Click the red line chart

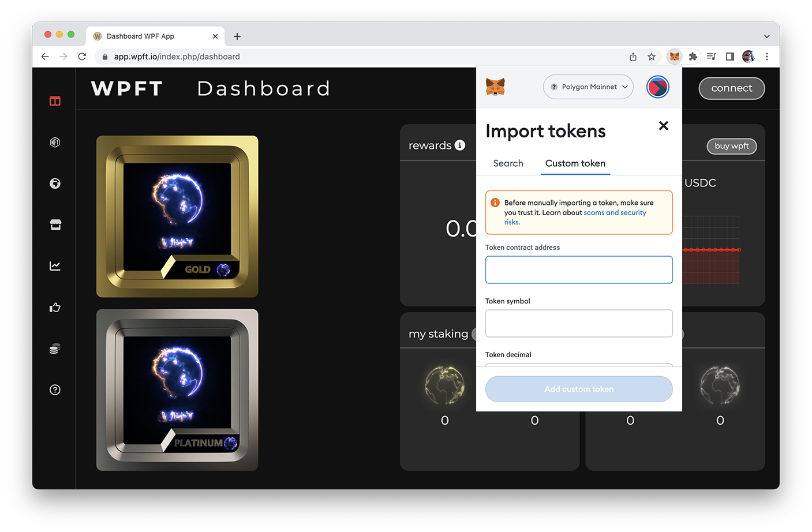pyautogui.click(x=710, y=250)
